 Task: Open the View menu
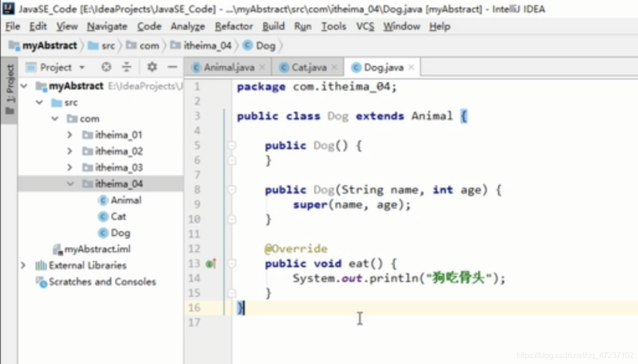click(x=67, y=27)
